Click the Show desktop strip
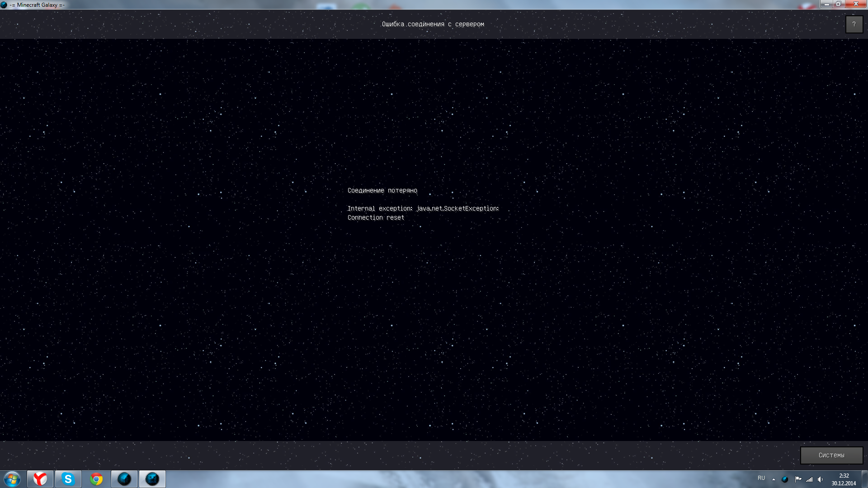The height and width of the screenshot is (488, 868). click(864, 479)
